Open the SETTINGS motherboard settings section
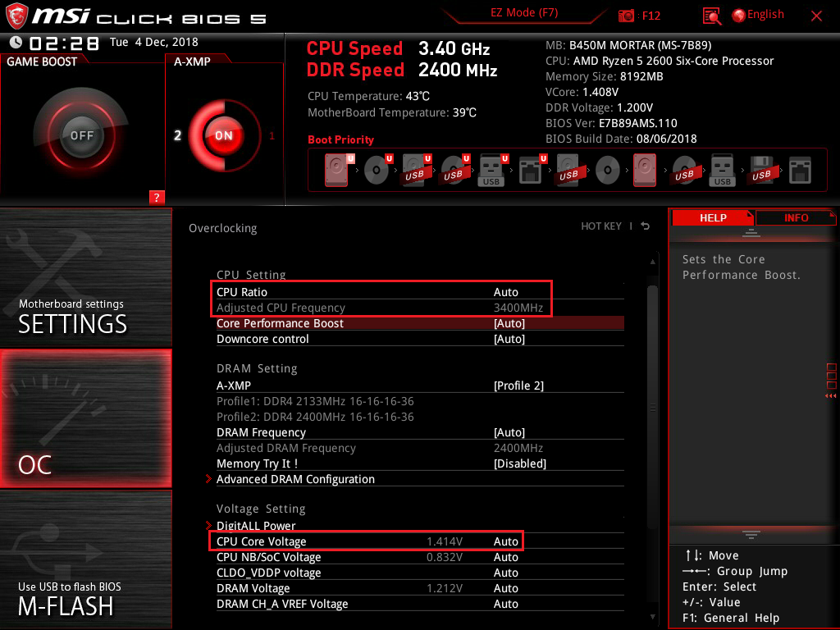The image size is (840, 630). tap(85, 277)
